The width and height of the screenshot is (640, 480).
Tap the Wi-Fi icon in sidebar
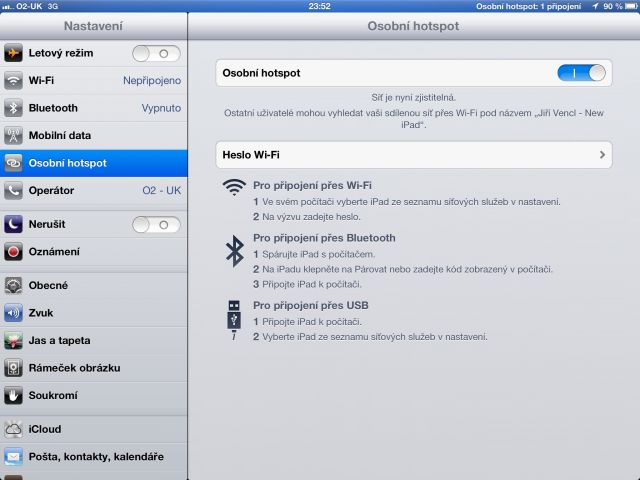pyautogui.click(x=13, y=80)
